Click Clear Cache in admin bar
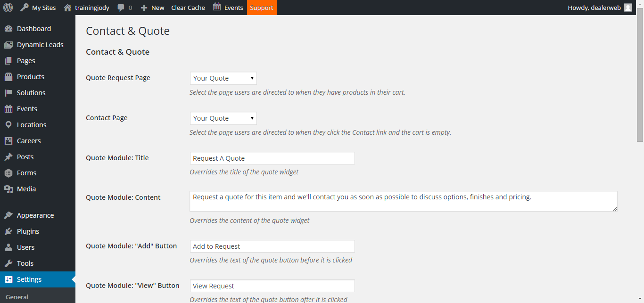This screenshot has width=644, height=303. 188,8
